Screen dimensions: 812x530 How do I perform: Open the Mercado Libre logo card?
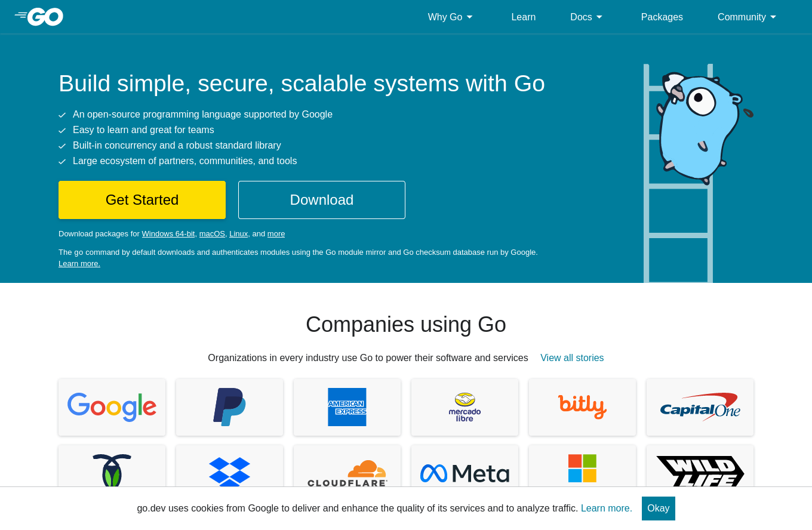pyautogui.click(x=465, y=407)
